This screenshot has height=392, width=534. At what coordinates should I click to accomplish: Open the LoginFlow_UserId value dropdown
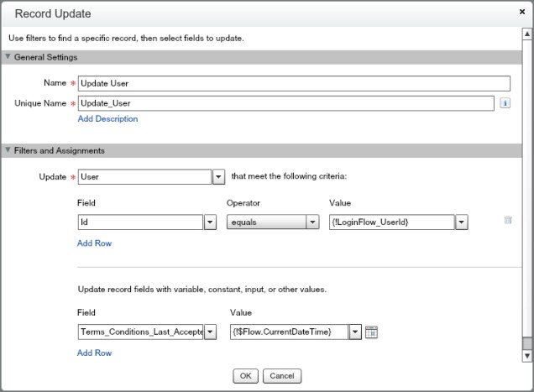[x=461, y=222]
